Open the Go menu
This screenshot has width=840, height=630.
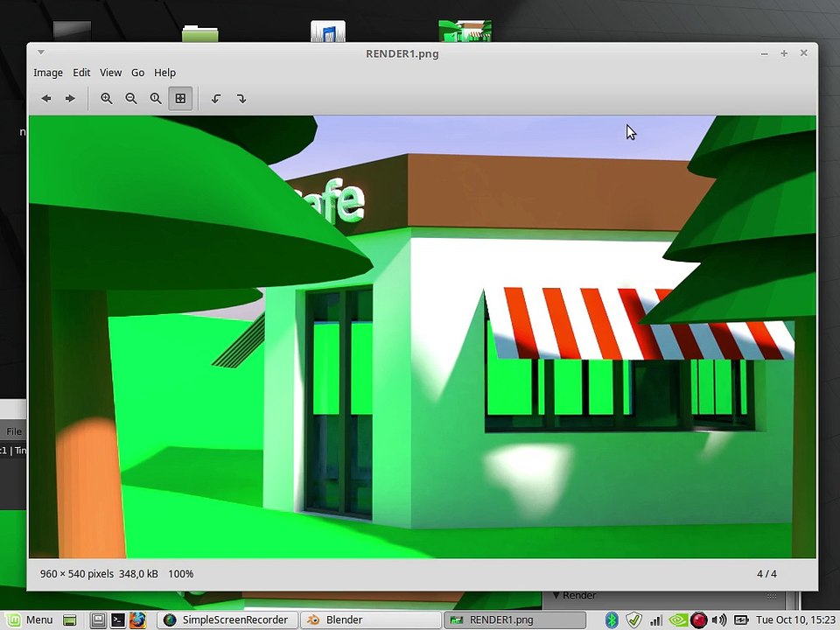pyautogui.click(x=137, y=73)
